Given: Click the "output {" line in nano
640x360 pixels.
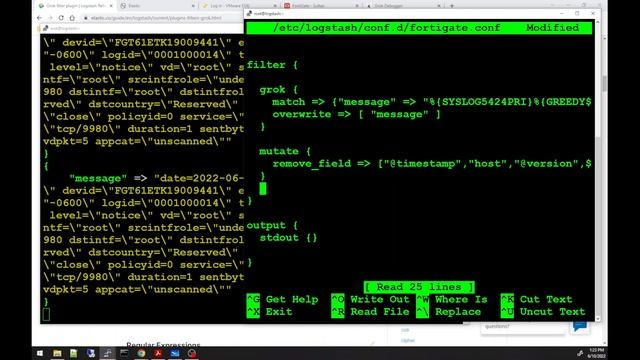Looking at the screenshot, I should (x=272, y=225).
